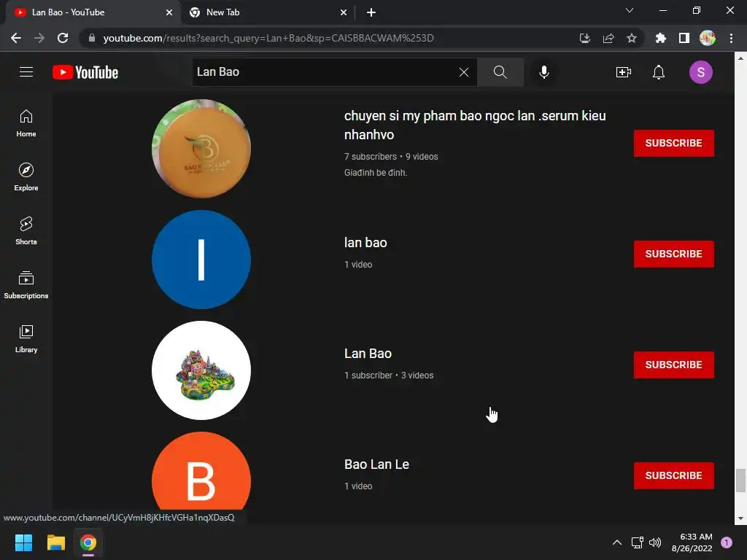The image size is (747, 560).
Task: Click the colorful castle channel avatar
Action: tap(201, 370)
